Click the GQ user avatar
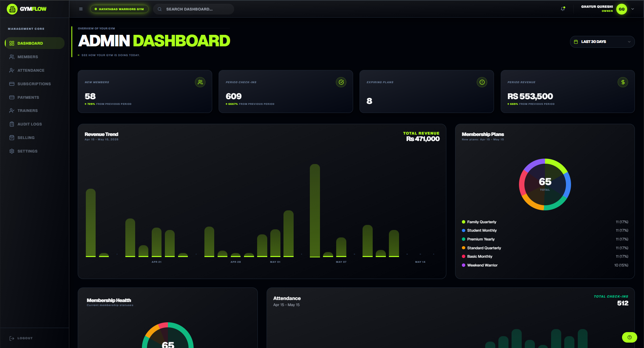The width and height of the screenshot is (644, 348). click(x=621, y=9)
